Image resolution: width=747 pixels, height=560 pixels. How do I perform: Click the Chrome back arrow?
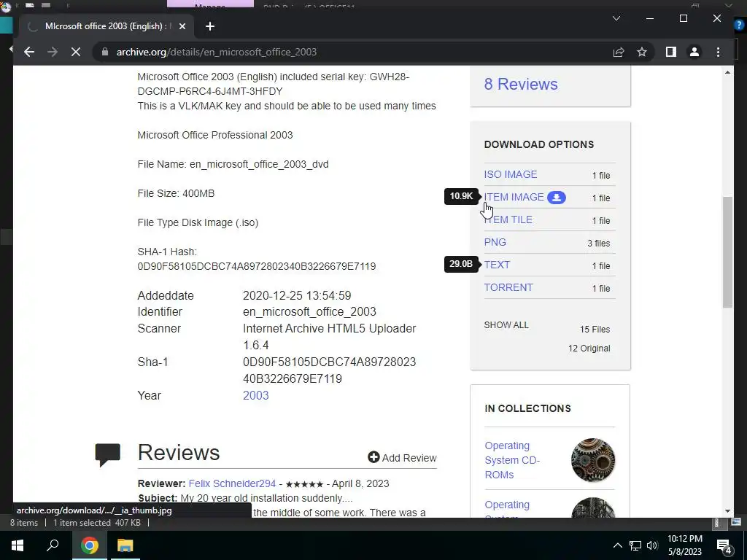[x=29, y=52]
